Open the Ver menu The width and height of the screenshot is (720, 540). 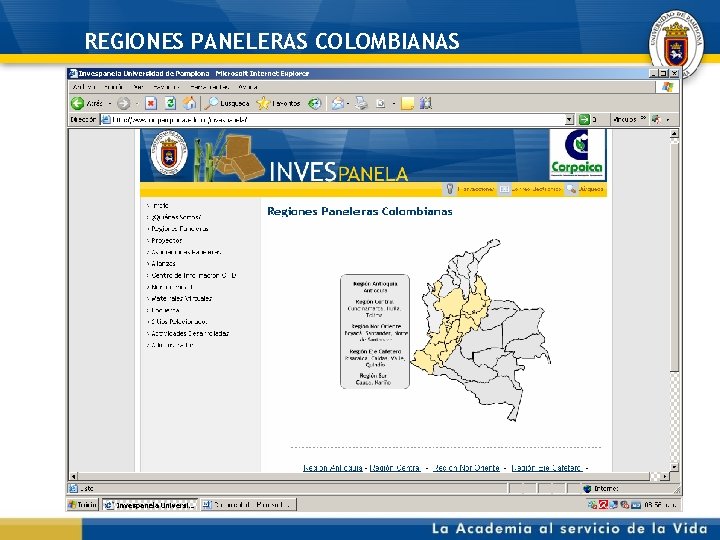click(138, 87)
